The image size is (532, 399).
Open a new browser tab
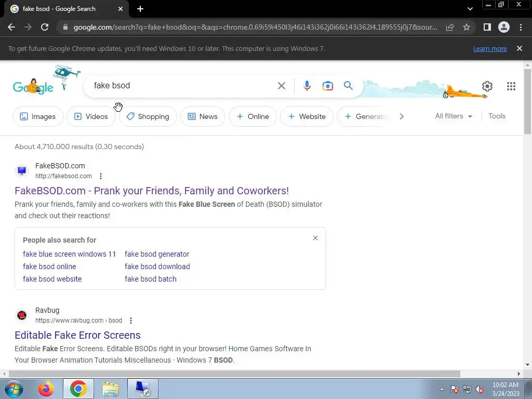click(x=140, y=9)
